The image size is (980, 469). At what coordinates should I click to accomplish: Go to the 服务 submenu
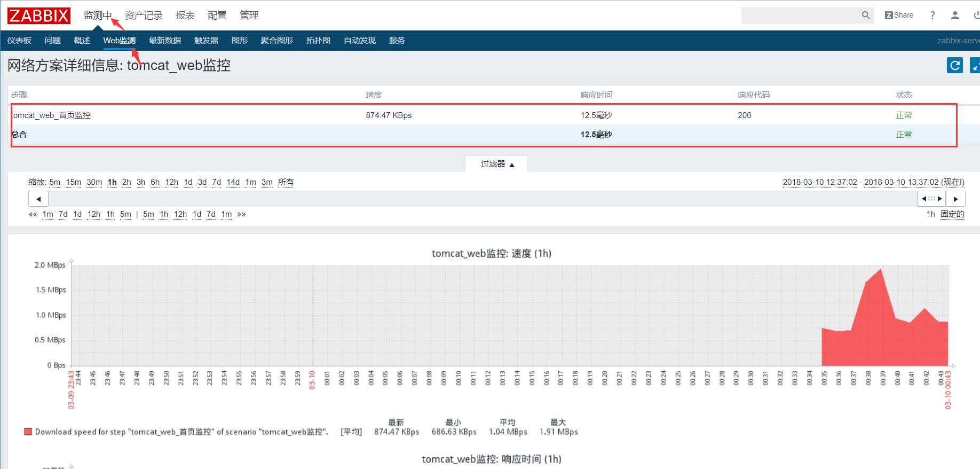[397, 41]
